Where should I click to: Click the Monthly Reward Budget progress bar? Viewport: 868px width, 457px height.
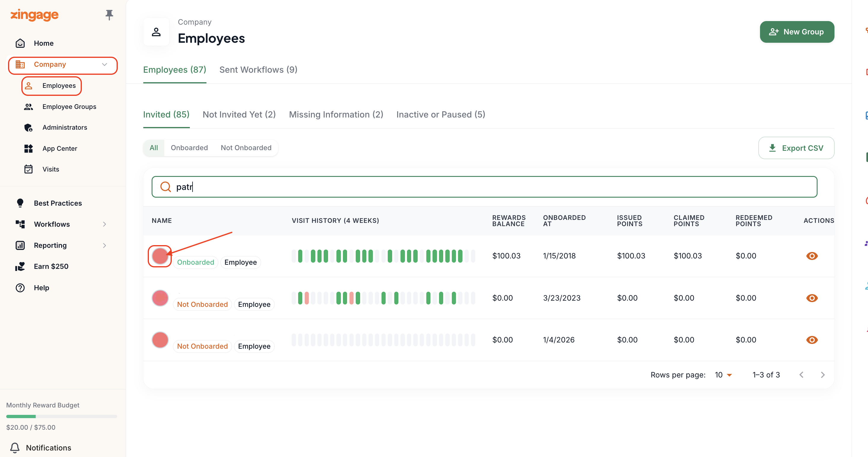tap(61, 417)
